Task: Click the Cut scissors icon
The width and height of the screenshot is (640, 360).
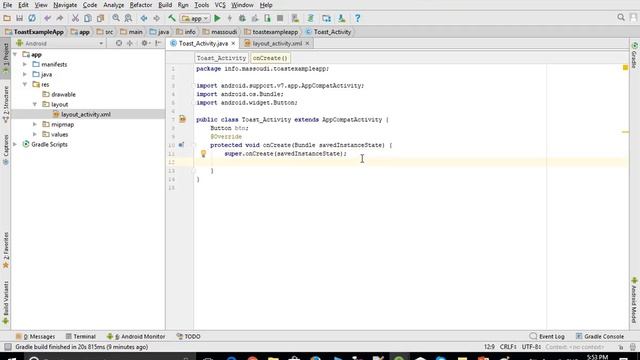Action: pos(75,18)
